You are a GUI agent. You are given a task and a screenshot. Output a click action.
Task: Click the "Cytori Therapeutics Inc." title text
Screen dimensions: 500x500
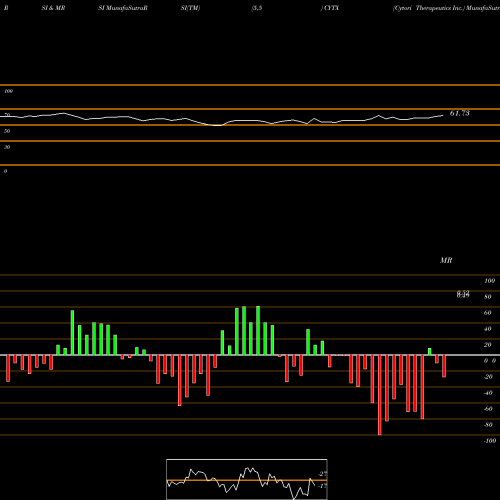coord(429,8)
